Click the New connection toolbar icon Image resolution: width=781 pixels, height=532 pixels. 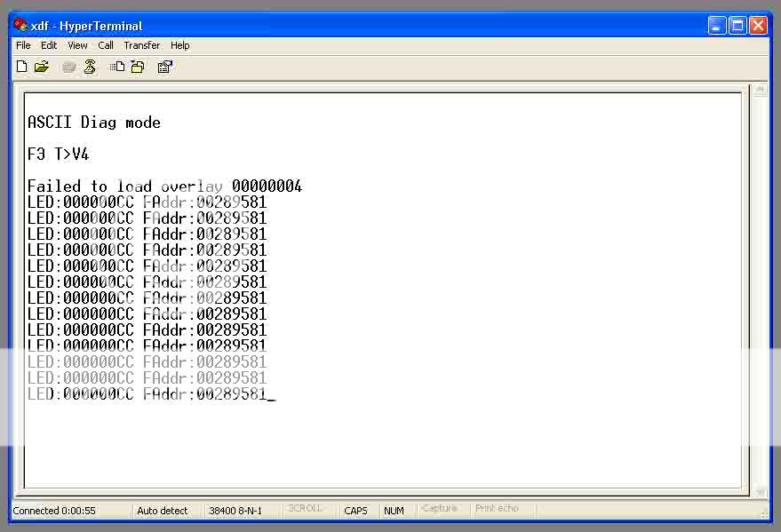click(22, 67)
